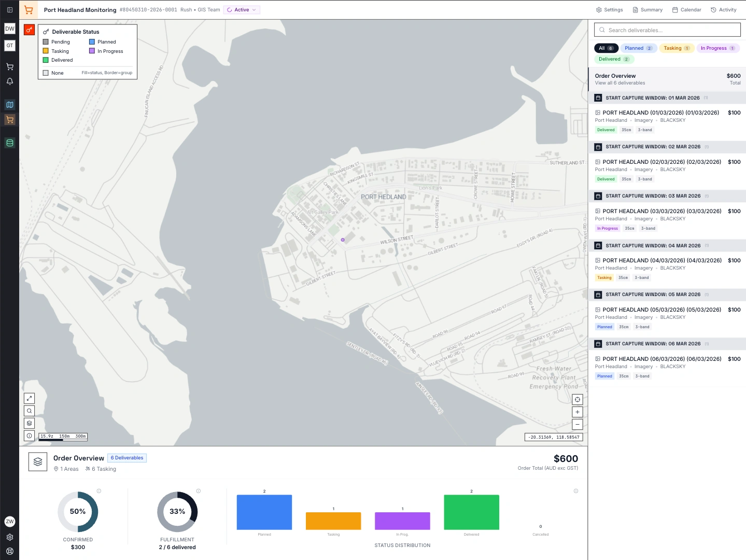The image size is (746, 560).
Task: Open the notifications bell in sidebar
Action: pyautogui.click(x=10, y=81)
